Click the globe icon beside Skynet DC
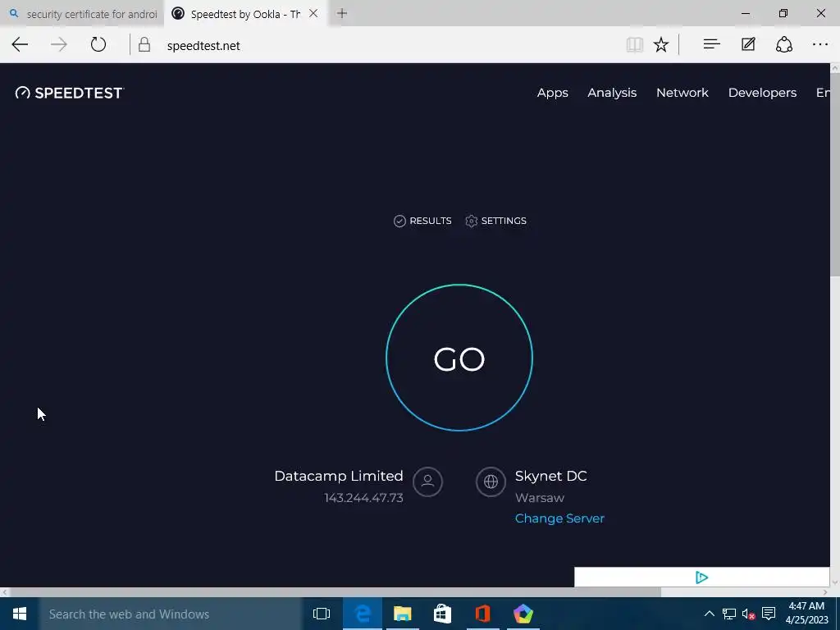This screenshot has width=840, height=630. pyautogui.click(x=491, y=482)
